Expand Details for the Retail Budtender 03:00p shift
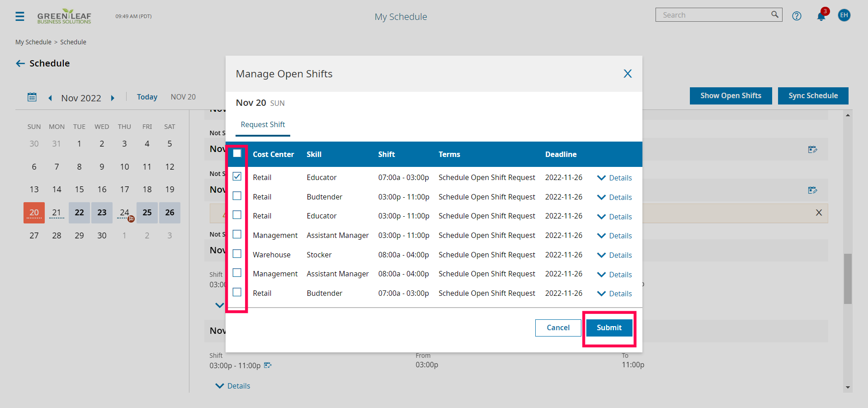 (x=614, y=197)
